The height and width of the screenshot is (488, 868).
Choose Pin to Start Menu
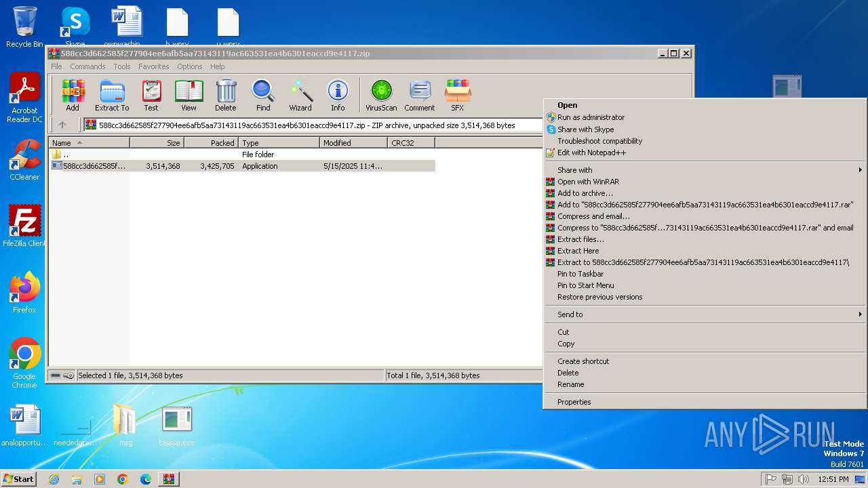pyautogui.click(x=705, y=285)
